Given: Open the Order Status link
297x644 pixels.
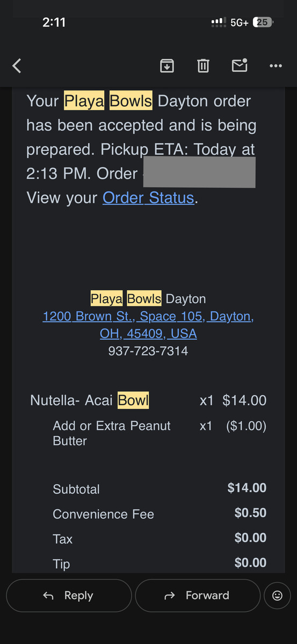Looking at the screenshot, I should pyautogui.click(x=148, y=198).
